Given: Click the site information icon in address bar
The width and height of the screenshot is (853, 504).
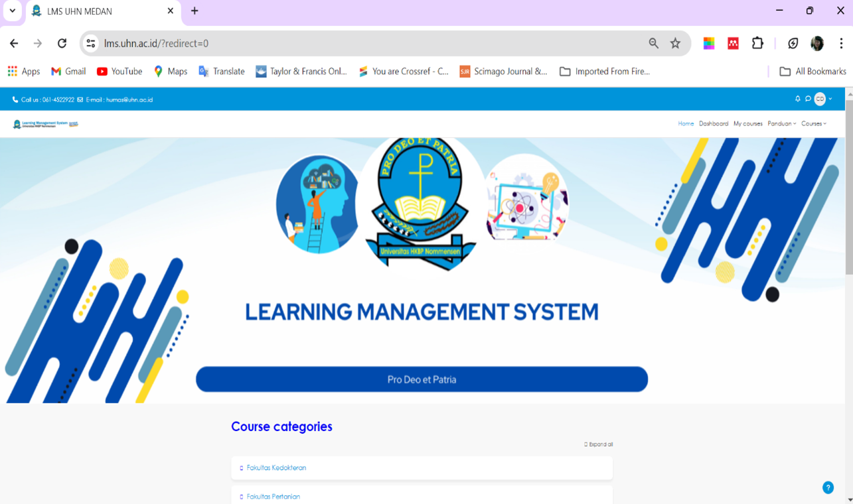Looking at the screenshot, I should pyautogui.click(x=91, y=43).
